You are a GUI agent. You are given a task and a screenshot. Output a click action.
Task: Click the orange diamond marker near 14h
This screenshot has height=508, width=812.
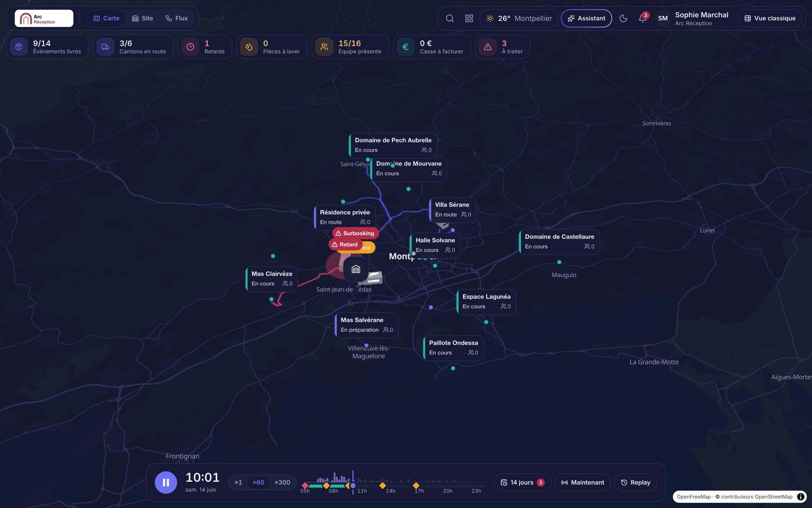coord(382,485)
